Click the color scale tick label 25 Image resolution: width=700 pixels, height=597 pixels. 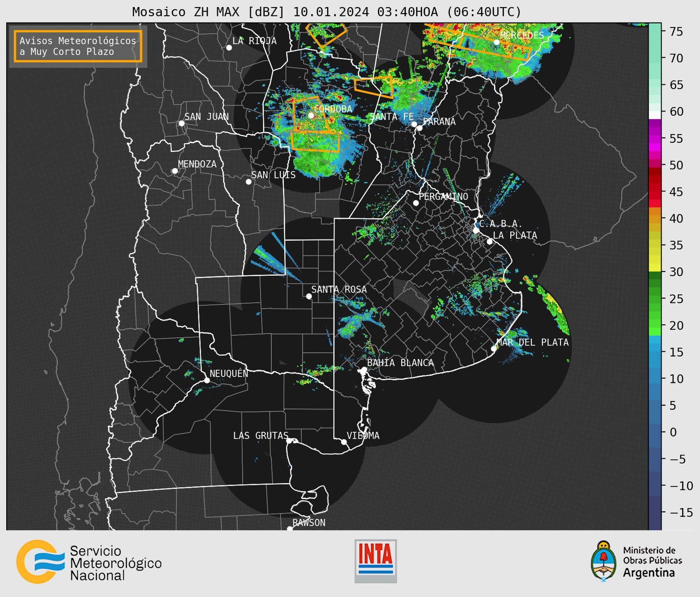(x=676, y=299)
